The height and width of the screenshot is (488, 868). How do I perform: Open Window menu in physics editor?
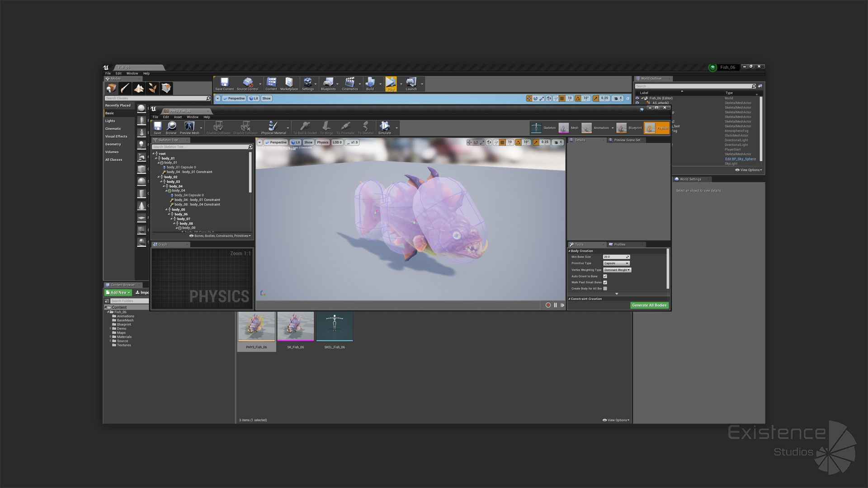pos(193,117)
